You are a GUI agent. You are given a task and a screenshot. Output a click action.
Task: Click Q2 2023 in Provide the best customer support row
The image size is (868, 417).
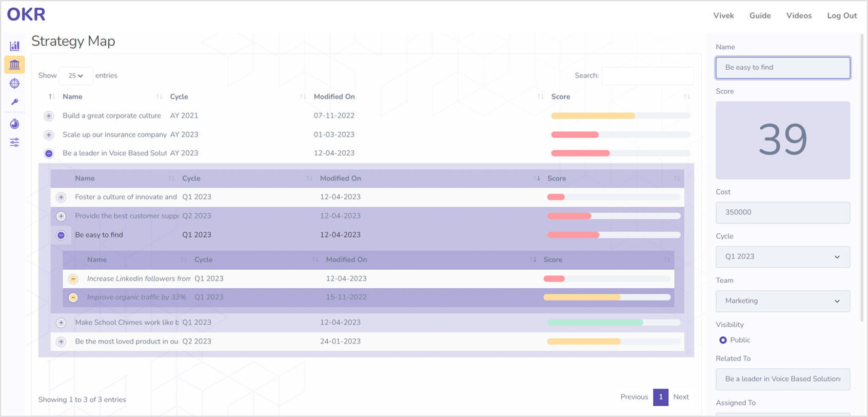pos(197,216)
